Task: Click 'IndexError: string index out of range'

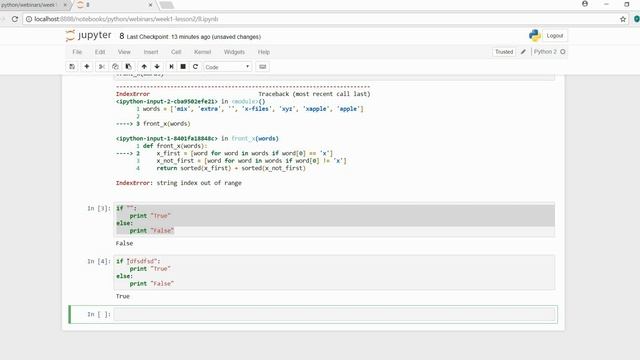Action: point(179,183)
